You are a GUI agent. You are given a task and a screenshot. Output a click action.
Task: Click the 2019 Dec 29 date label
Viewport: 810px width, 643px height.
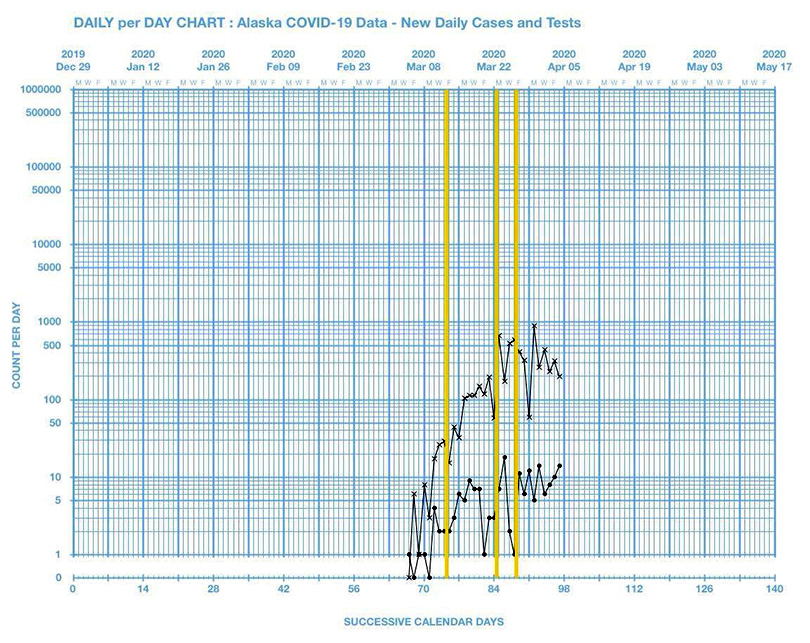click(73, 60)
